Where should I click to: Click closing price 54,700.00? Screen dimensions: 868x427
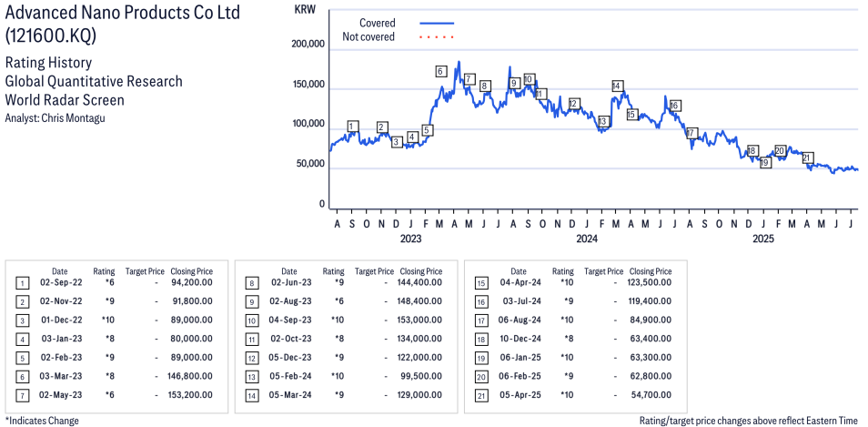coord(652,395)
